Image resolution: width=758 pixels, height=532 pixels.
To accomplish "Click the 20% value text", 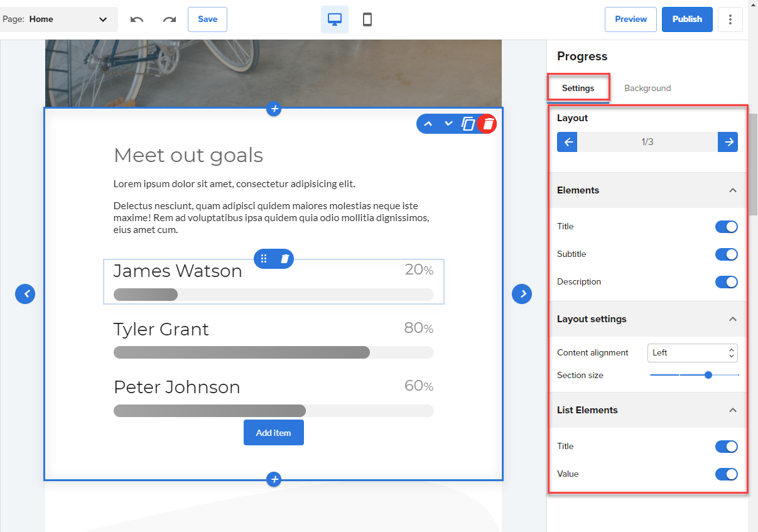I will [x=419, y=270].
